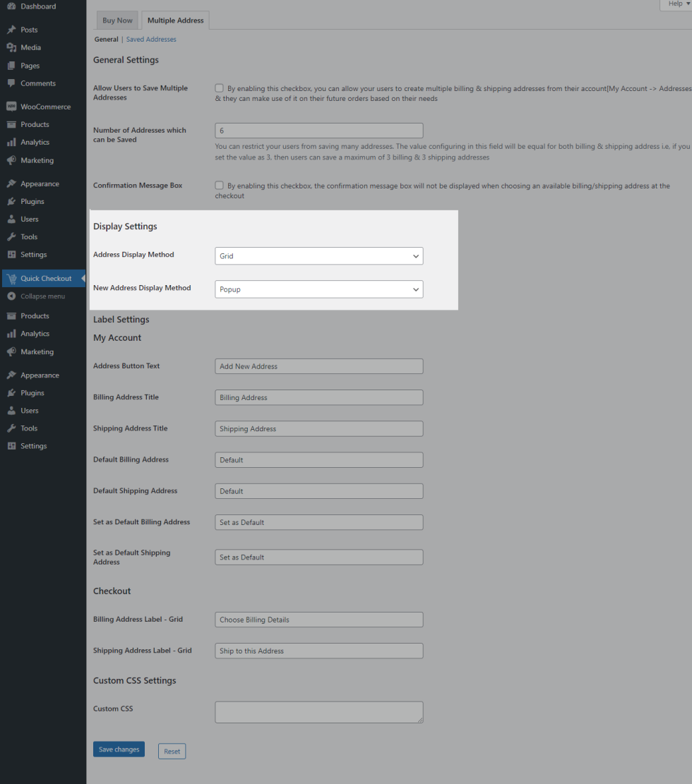Click Tools icon below Collapse menu

tap(11, 428)
